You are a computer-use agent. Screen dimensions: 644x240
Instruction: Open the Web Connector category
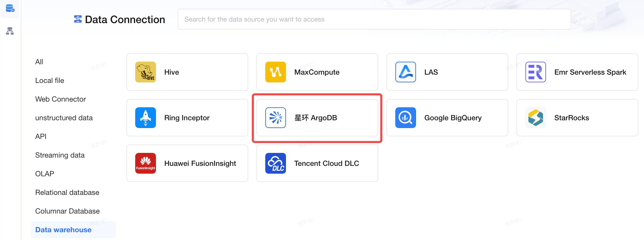tap(61, 99)
